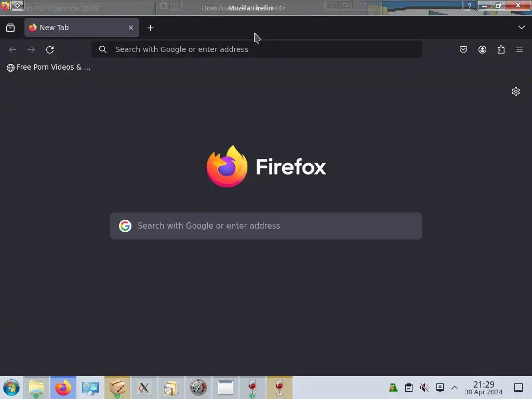Select the New Tab tab
The height and width of the screenshot is (399, 532).
click(82, 28)
